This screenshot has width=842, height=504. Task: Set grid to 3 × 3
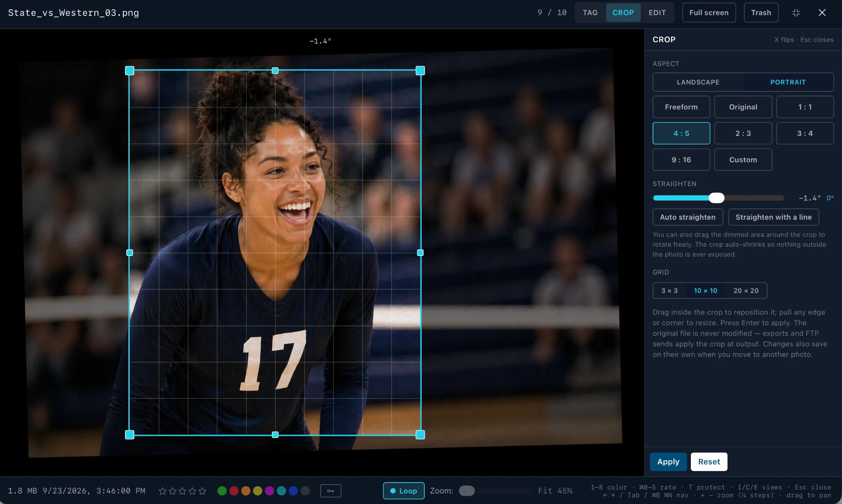coord(669,291)
